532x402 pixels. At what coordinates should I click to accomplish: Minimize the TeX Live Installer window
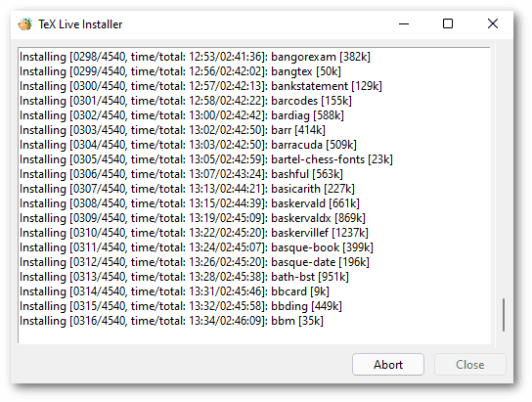[x=404, y=23]
